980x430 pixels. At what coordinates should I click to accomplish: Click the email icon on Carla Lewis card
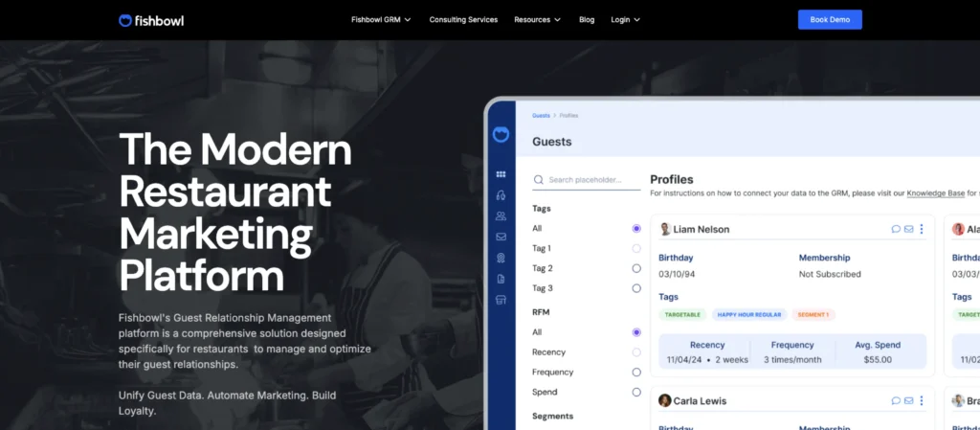tap(908, 401)
